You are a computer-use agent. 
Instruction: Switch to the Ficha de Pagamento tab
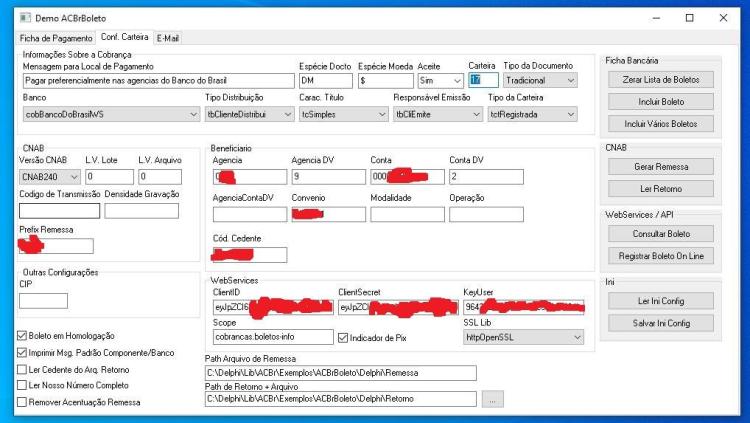tap(56, 38)
